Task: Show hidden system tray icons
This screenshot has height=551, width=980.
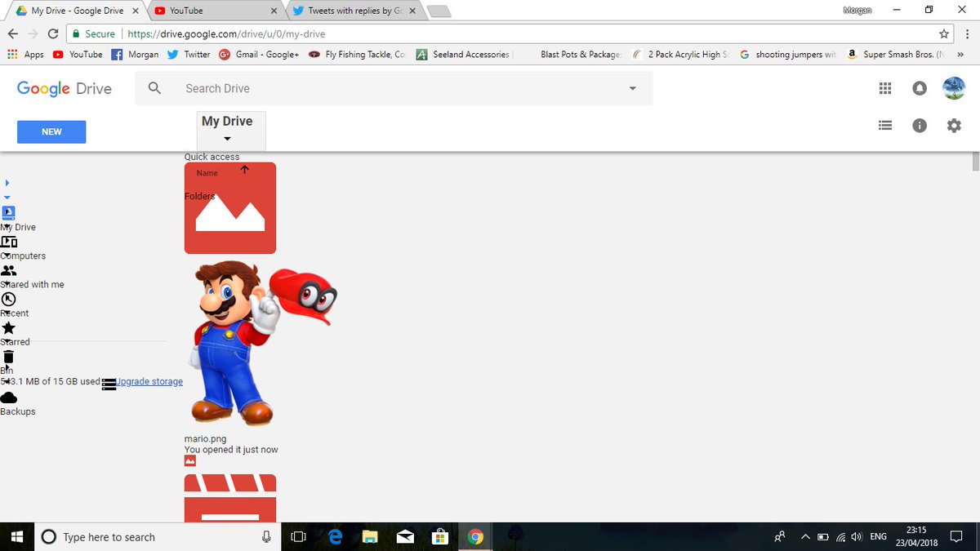Action: pos(806,537)
